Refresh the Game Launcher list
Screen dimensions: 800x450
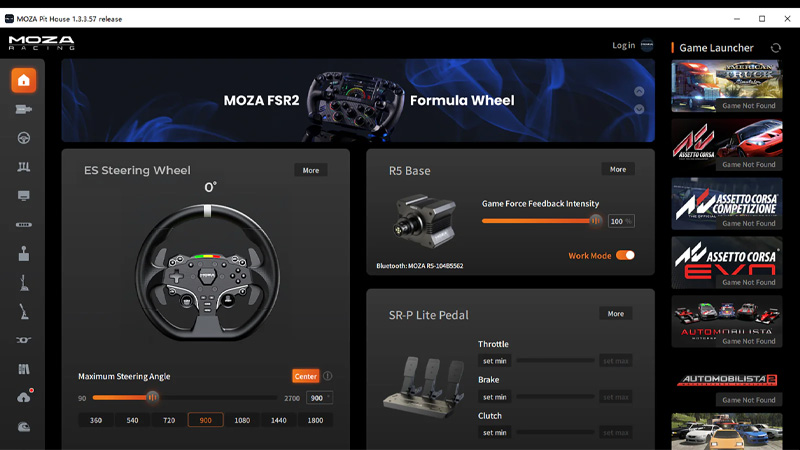coord(776,48)
